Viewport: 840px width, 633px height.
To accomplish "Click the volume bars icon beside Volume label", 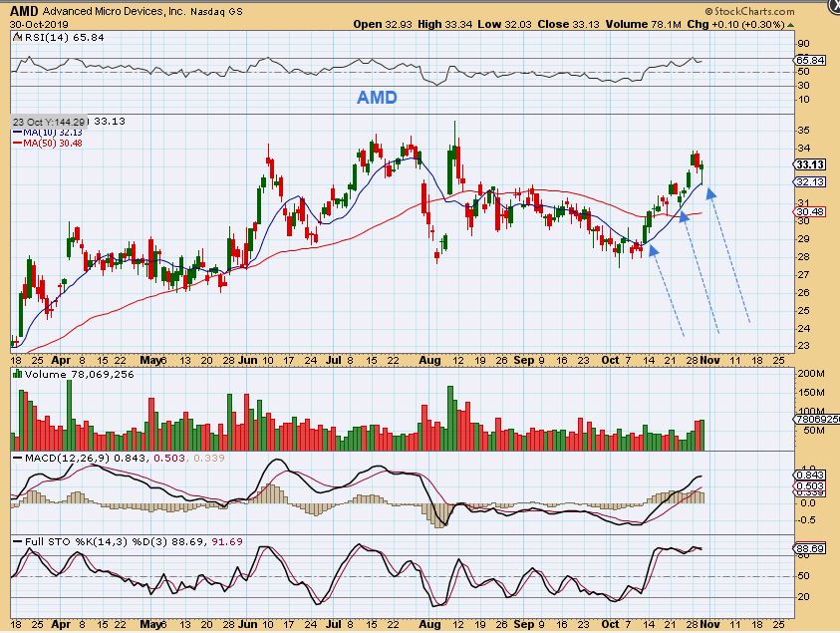I will click(x=18, y=374).
